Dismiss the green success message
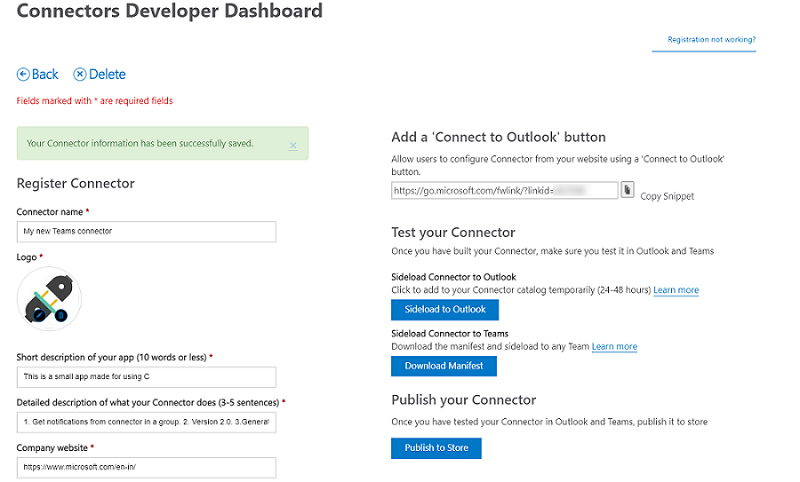800x482 pixels. click(x=293, y=146)
